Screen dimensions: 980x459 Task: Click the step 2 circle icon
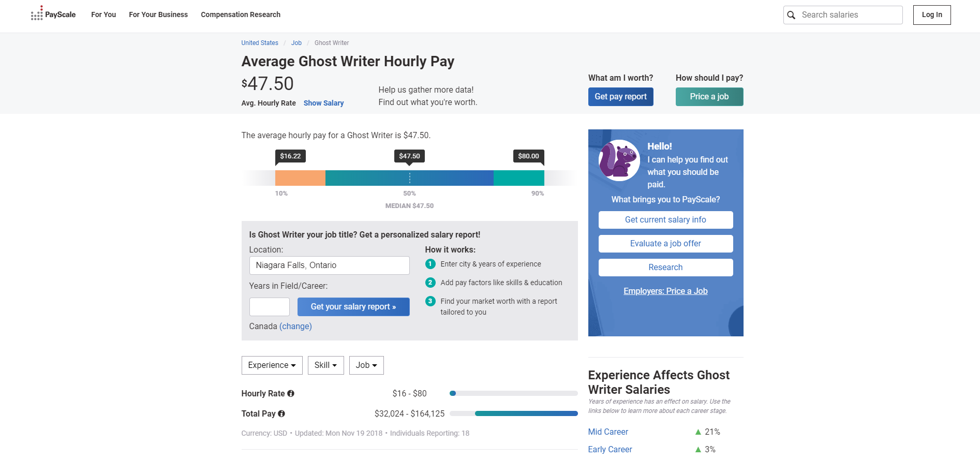[430, 283]
